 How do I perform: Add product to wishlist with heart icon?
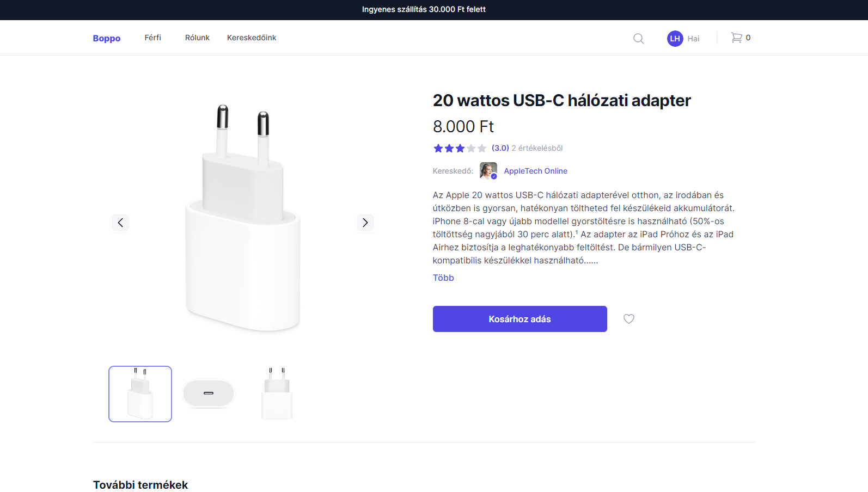click(629, 319)
